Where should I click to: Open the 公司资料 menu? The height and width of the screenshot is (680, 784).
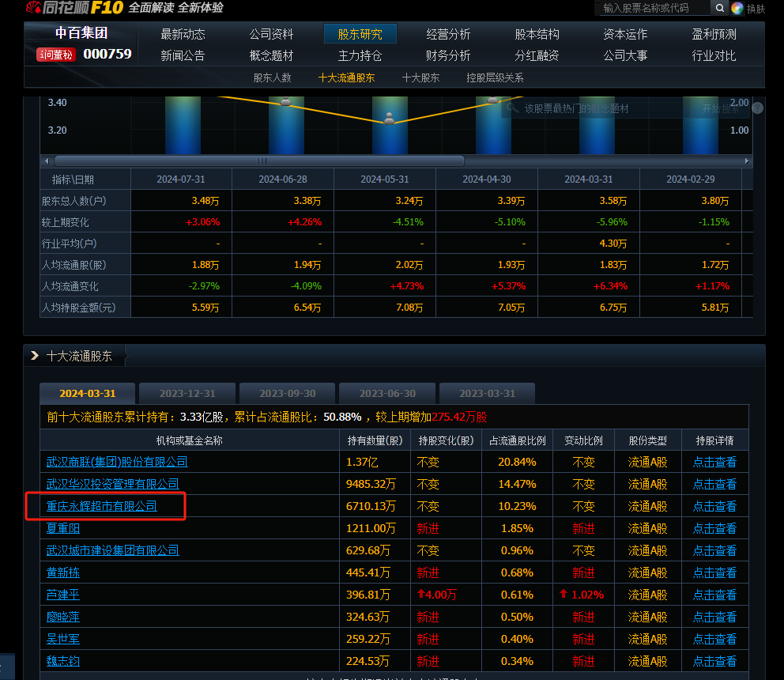(x=272, y=34)
